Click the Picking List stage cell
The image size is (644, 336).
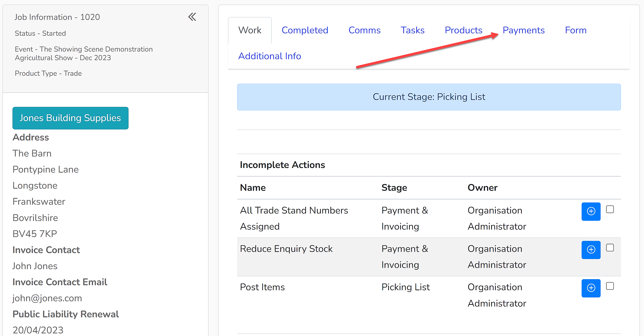pos(406,287)
